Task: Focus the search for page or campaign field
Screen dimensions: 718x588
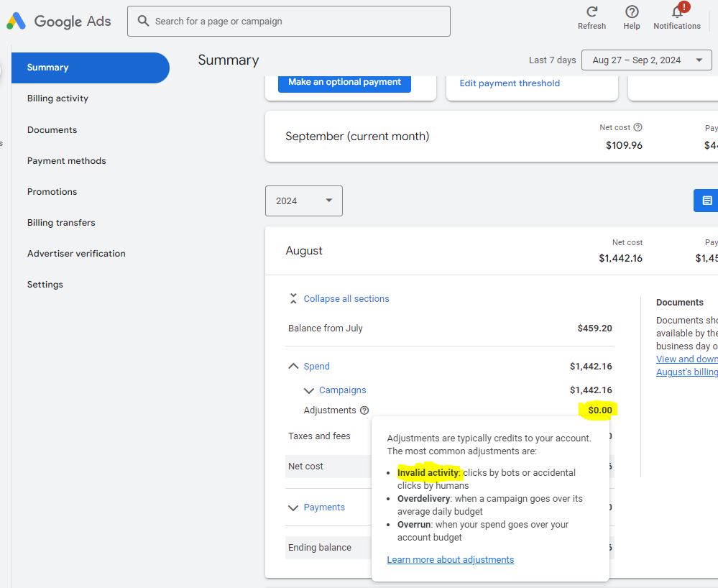Action: coord(289,21)
